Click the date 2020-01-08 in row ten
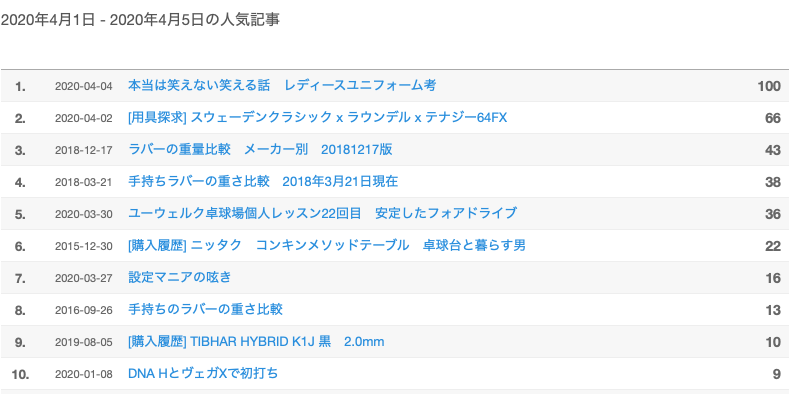789x394 pixels. (x=84, y=374)
